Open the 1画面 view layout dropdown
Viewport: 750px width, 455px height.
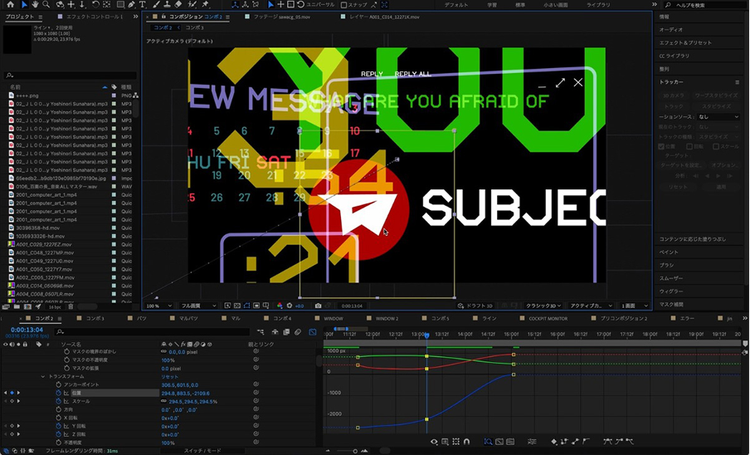634,306
